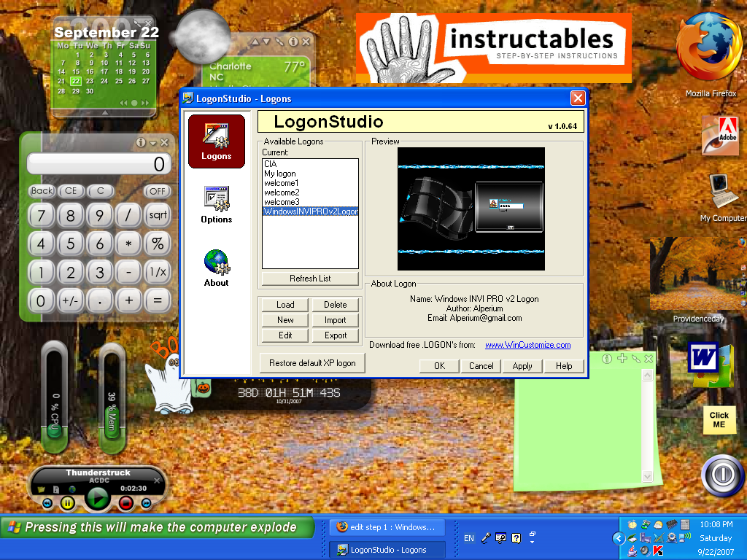Click the music file icon in player
This screenshot has width=747, height=560.
tap(56, 489)
